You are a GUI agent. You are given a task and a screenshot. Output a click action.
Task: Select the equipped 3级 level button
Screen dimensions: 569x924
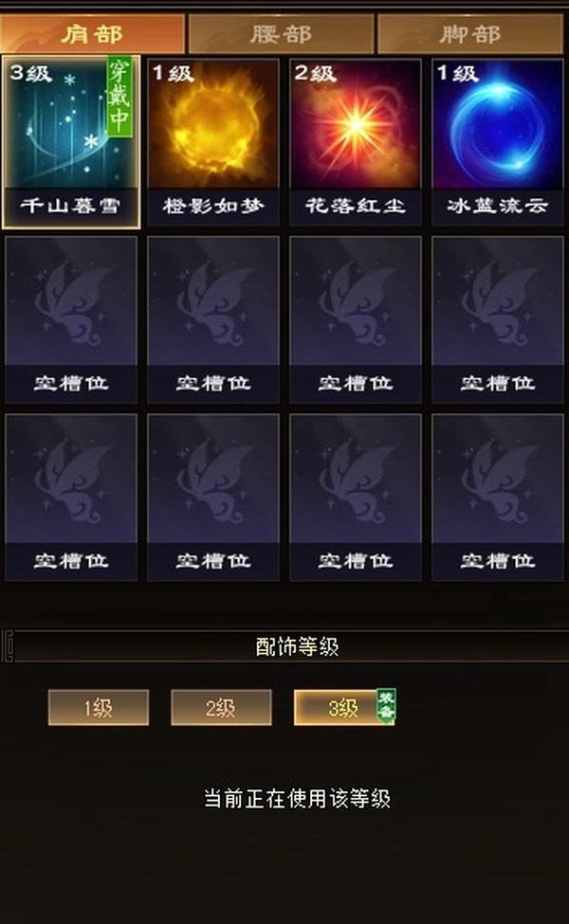pyautogui.click(x=344, y=707)
